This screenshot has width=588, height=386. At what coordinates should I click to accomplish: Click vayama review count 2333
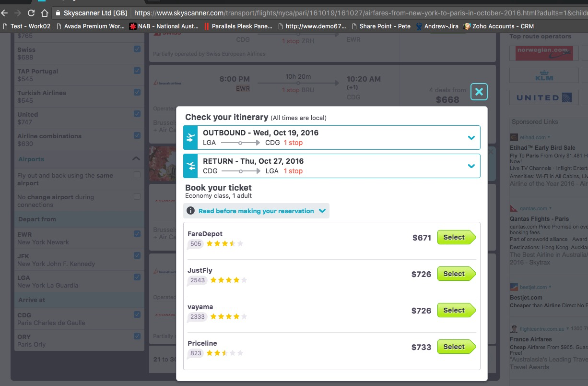point(198,317)
